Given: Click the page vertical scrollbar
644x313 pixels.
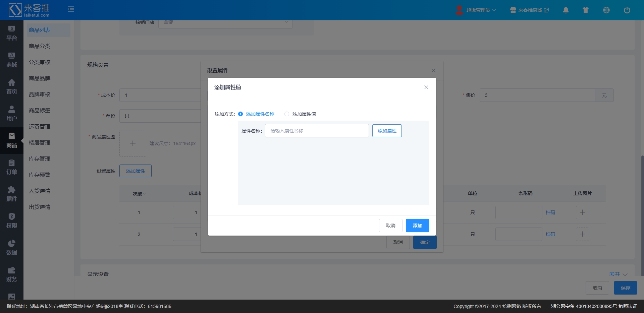Looking at the screenshot, I should click(x=642, y=214).
